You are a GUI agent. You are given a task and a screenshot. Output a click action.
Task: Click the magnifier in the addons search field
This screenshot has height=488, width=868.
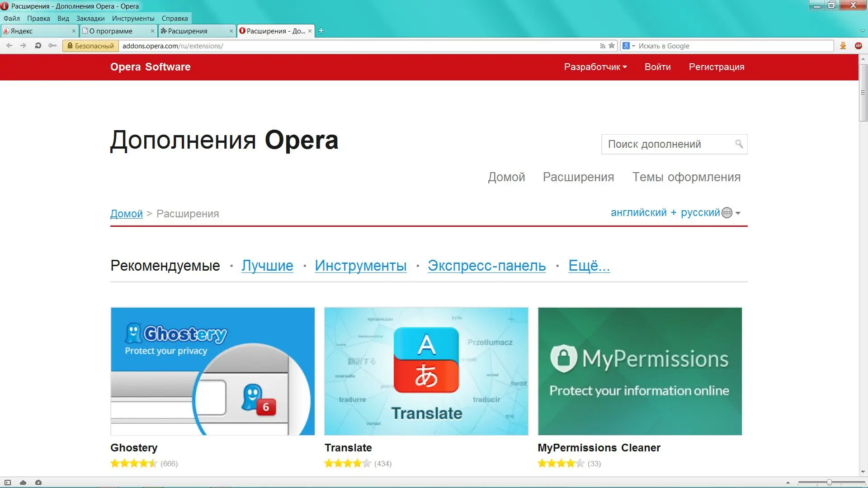739,144
